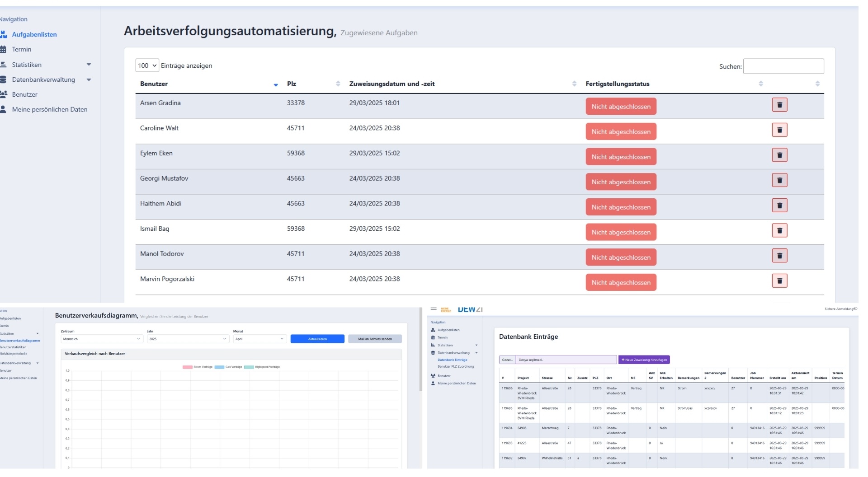868x477 pixels.
Task: Click sort arrows of the Fertigstellungsstatus column
Action: [761, 84]
